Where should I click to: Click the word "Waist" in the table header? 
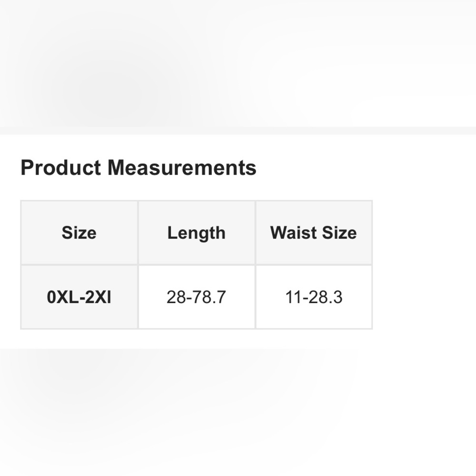coord(294,233)
